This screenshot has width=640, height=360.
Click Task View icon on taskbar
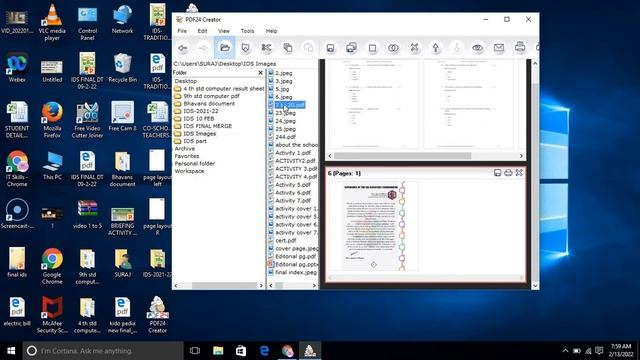click(195, 351)
